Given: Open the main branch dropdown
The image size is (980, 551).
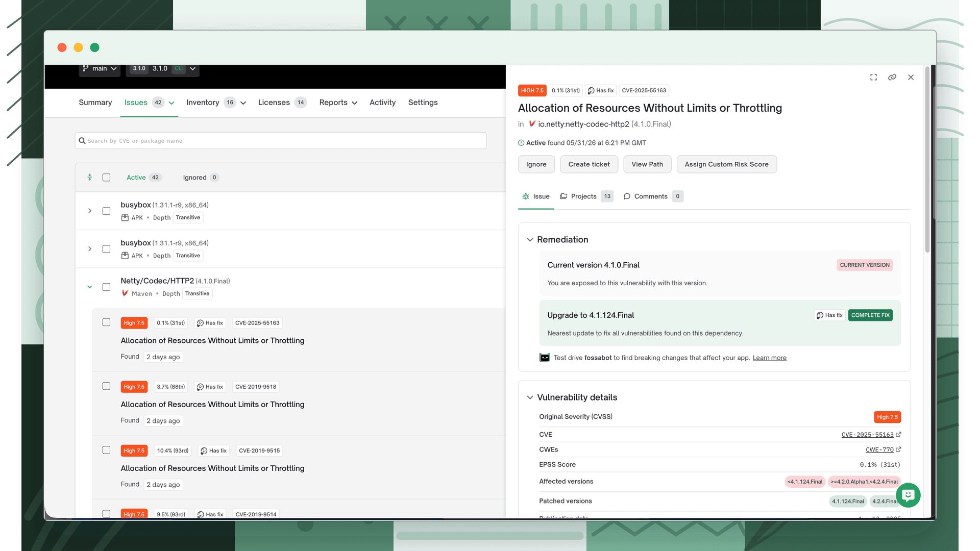Looking at the screenshot, I should (x=100, y=69).
